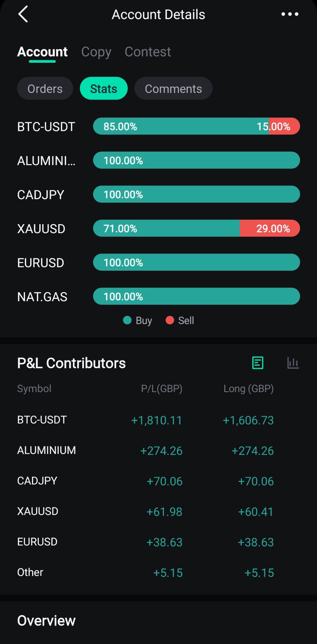Tap the back arrow icon
Image resolution: width=317 pixels, height=644 pixels.
click(23, 14)
